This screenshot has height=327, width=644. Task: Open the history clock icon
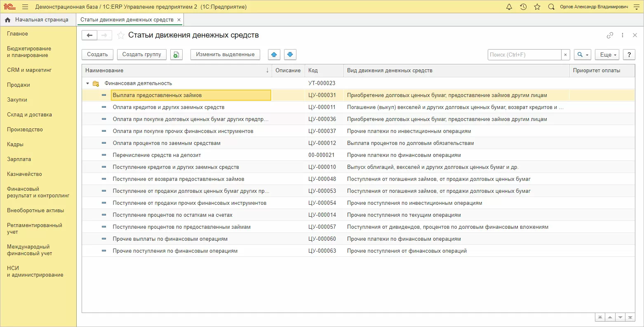pyautogui.click(x=523, y=7)
